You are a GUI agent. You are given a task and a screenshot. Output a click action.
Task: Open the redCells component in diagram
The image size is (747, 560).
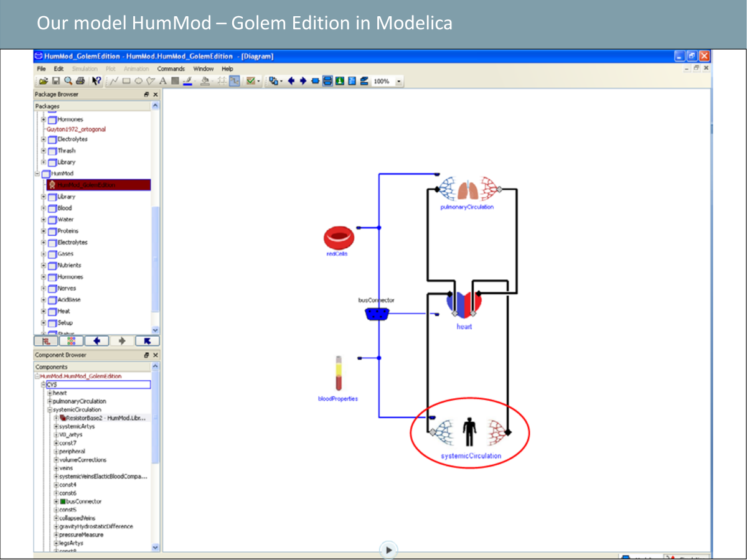338,239
